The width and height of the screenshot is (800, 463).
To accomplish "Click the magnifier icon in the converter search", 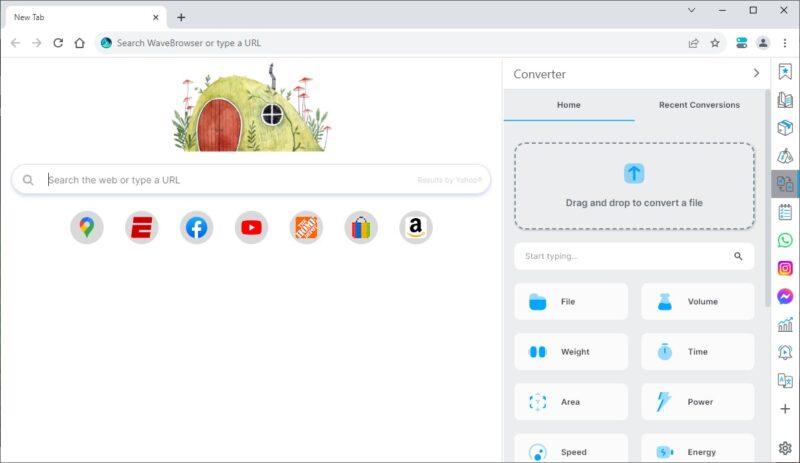I will (x=738, y=256).
